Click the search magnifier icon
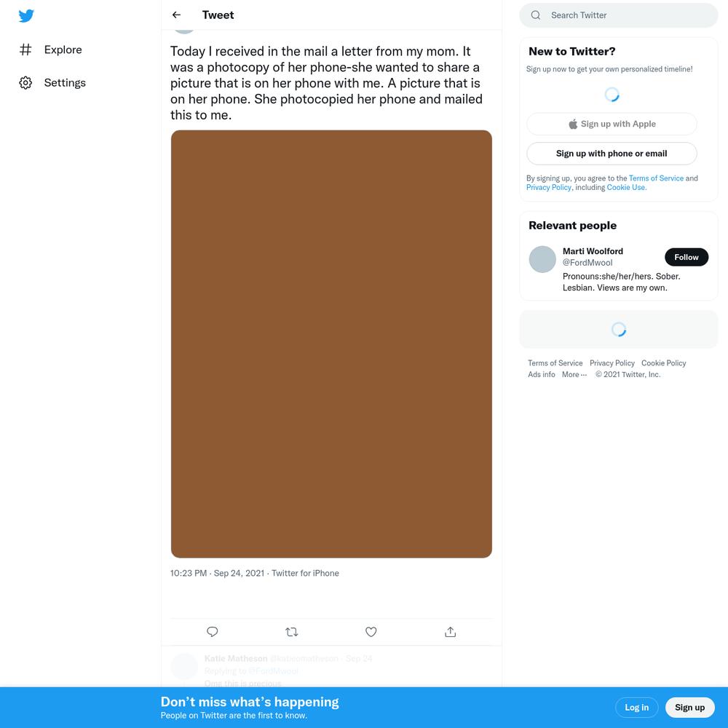The image size is (728, 728). (535, 15)
